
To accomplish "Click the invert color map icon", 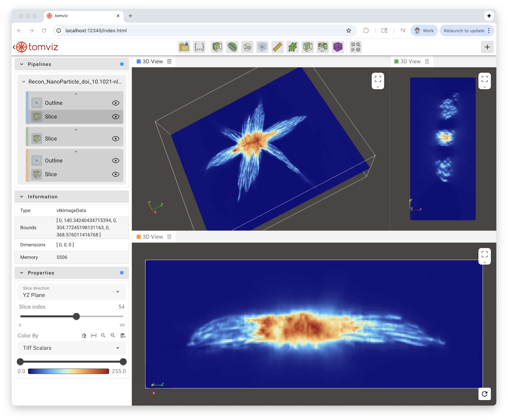I will [84, 336].
